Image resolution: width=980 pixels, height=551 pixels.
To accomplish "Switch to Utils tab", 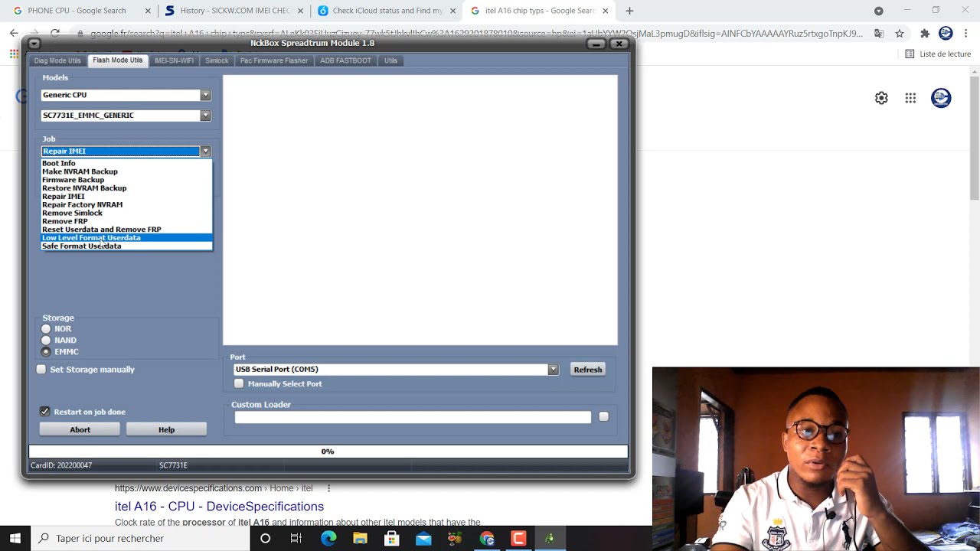I will (x=391, y=60).
